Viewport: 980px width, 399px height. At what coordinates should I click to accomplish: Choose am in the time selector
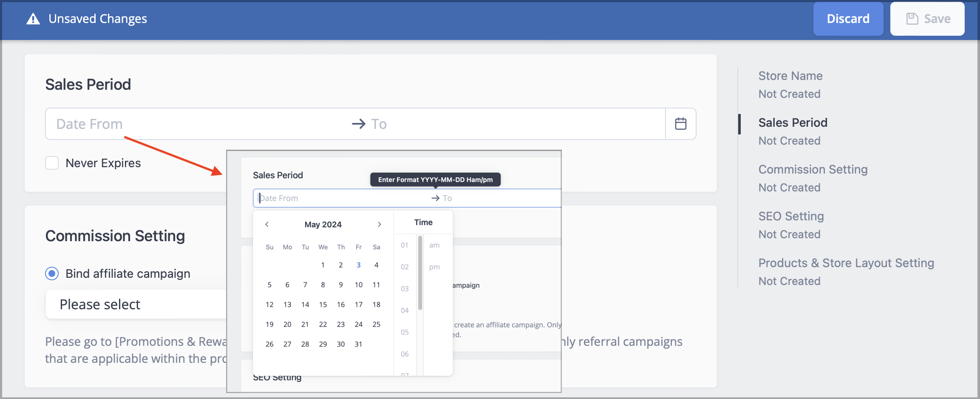[x=434, y=245]
